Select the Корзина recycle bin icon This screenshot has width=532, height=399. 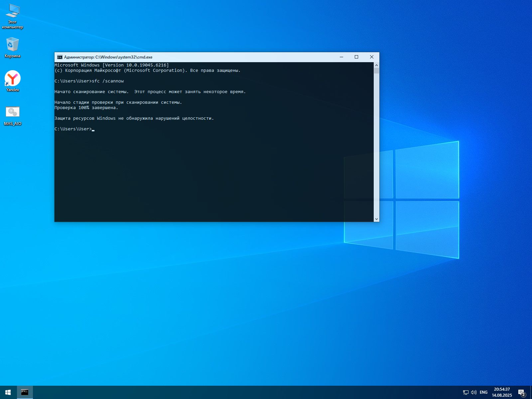(x=13, y=48)
